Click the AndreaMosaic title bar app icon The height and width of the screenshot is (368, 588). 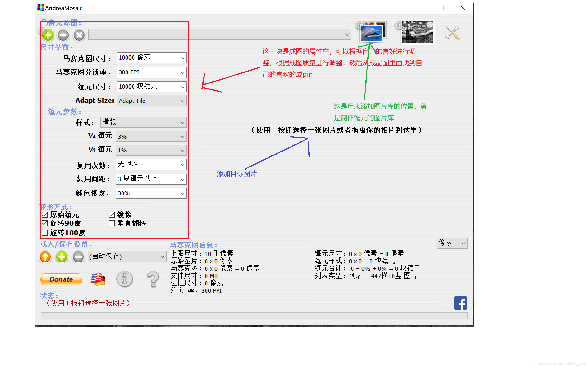(x=40, y=8)
